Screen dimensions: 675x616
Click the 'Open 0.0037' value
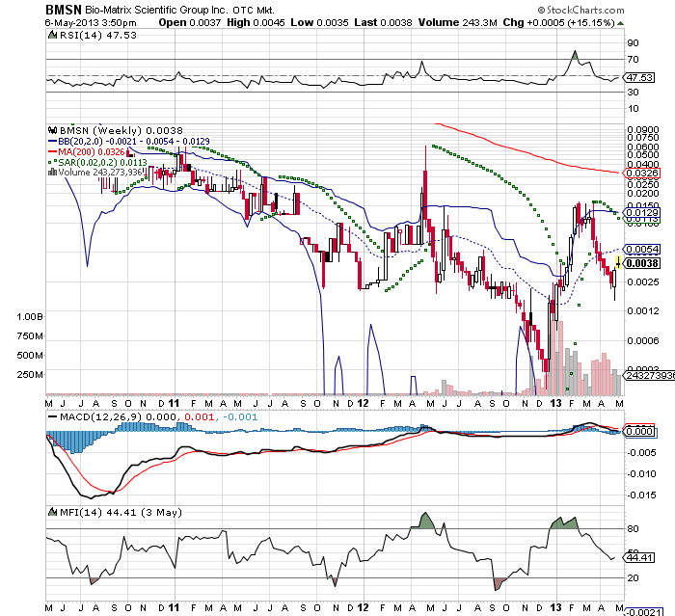point(189,23)
